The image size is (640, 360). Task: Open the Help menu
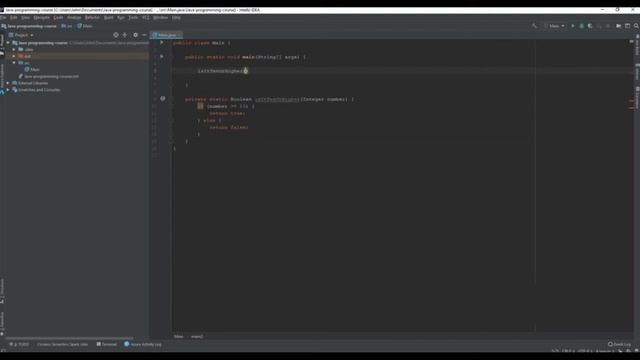(176, 18)
